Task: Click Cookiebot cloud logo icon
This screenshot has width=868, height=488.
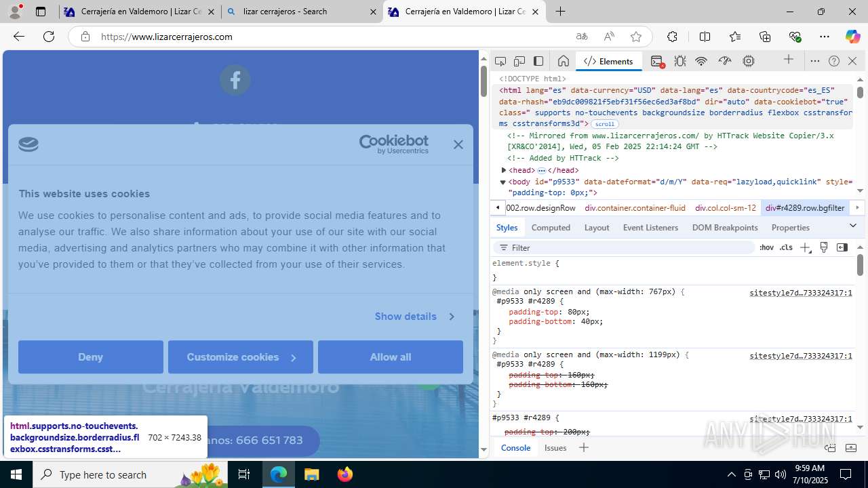Action: [x=28, y=144]
